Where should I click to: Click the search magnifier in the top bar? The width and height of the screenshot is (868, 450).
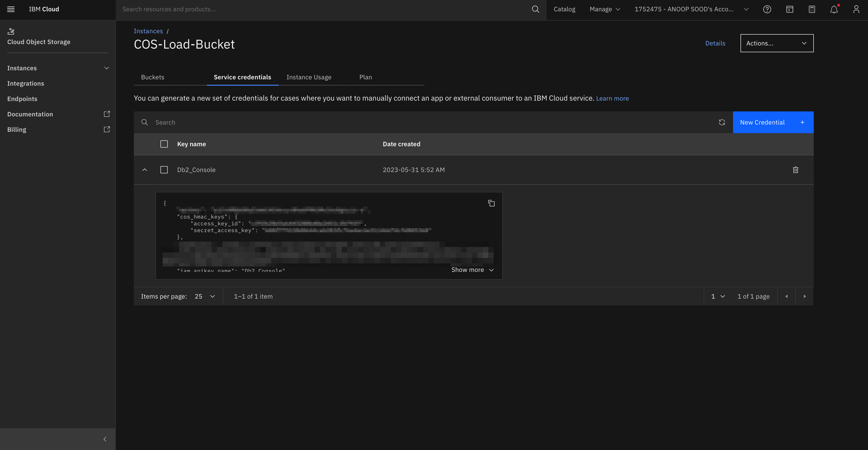pos(535,9)
